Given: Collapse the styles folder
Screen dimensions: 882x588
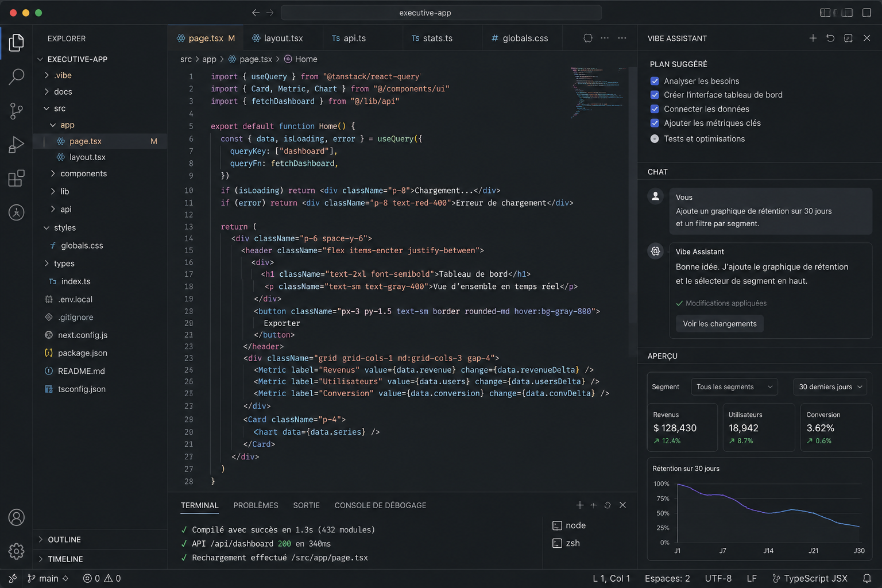Looking at the screenshot, I should coord(100,227).
